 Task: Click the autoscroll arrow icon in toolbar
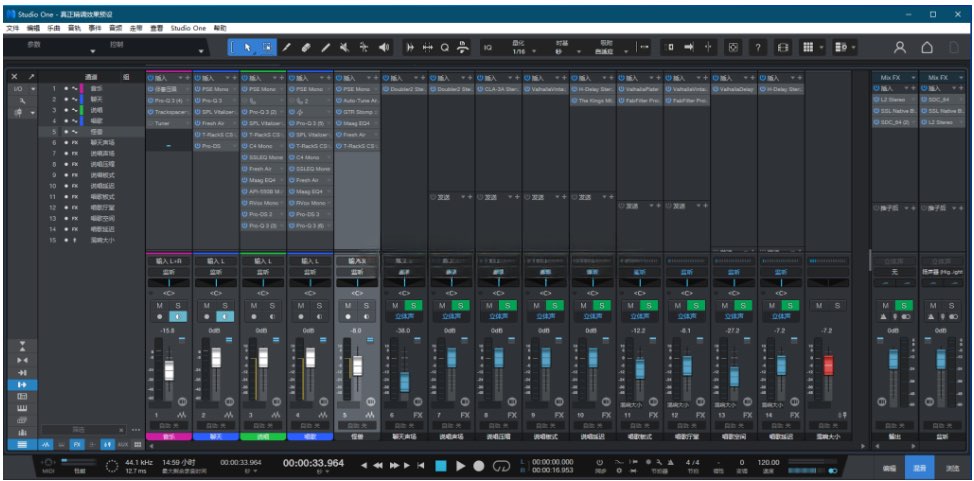click(688, 47)
